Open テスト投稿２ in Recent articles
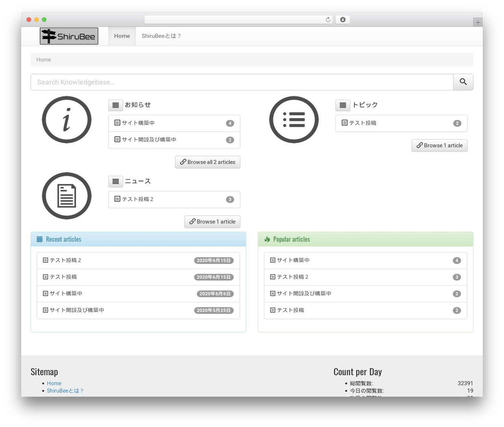The image size is (504, 427). click(x=138, y=260)
